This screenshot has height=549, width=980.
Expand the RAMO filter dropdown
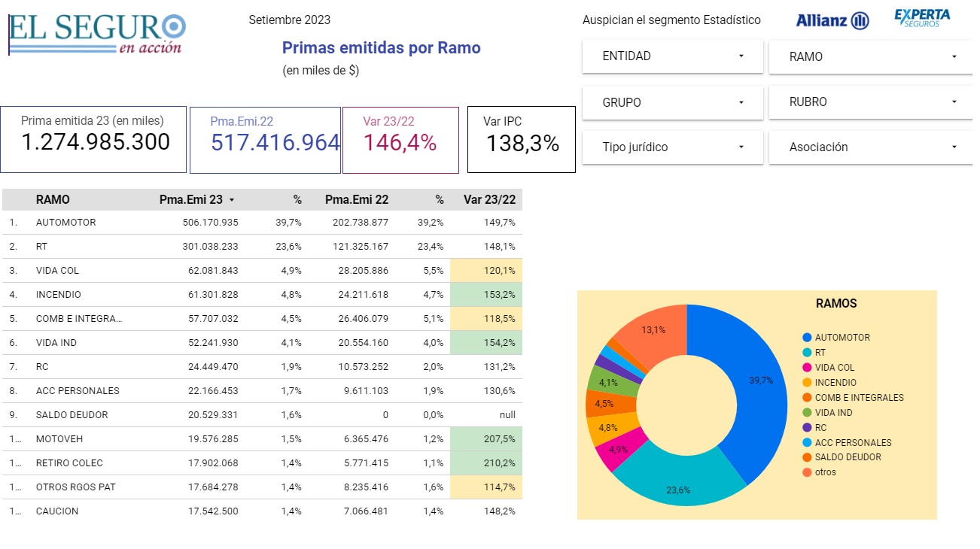pyautogui.click(x=872, y=56)
